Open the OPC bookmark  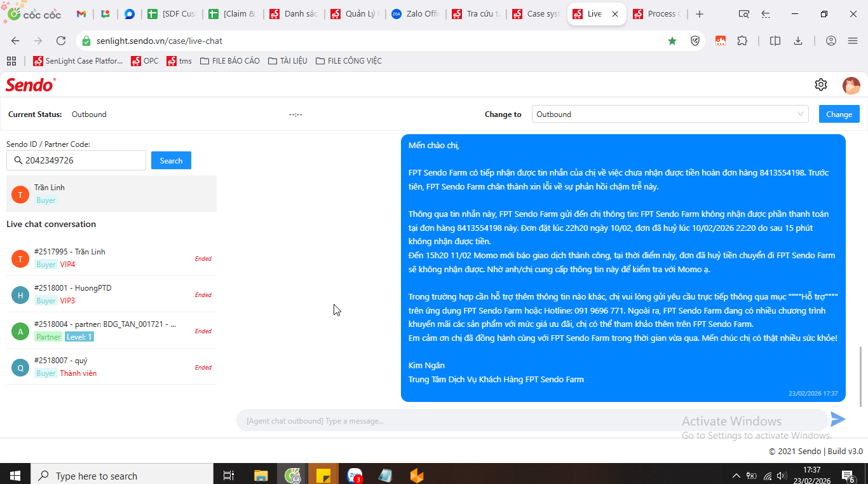145,61
